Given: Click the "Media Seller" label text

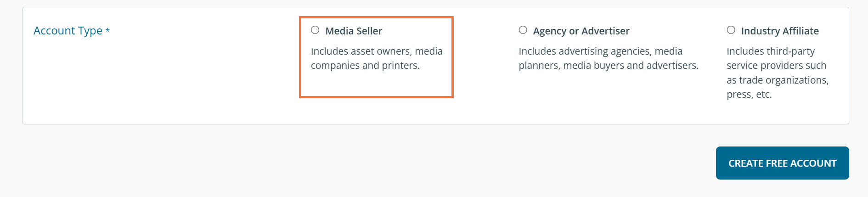Looking at the screenshot, I should [x=354, y=31].
